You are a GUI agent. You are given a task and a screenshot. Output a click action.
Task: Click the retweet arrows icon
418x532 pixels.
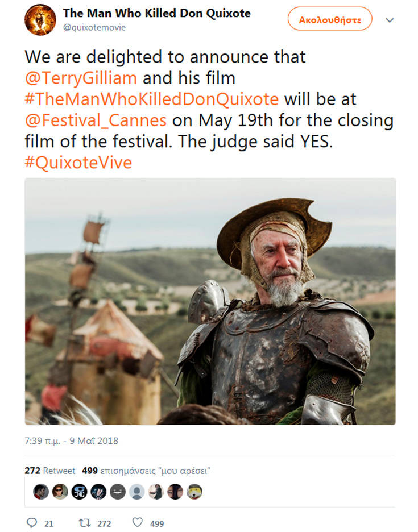coord(85,522)
